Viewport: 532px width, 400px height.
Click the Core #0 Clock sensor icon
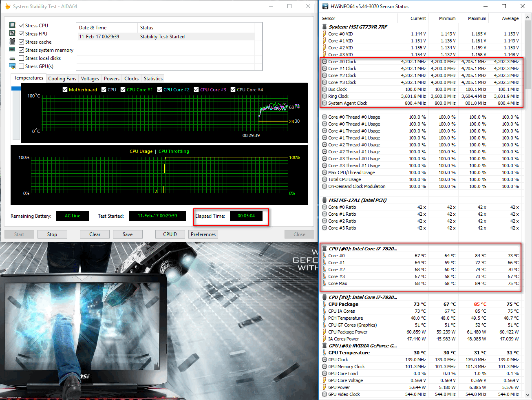coord(324,62)
